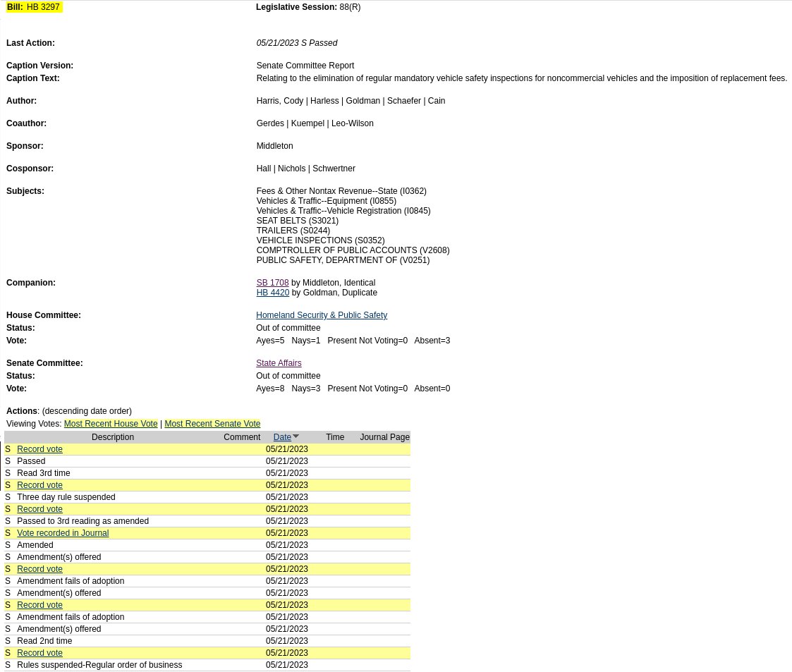
Task: Click the 'Read 3rd time' action row
Action: click(207, 473)
